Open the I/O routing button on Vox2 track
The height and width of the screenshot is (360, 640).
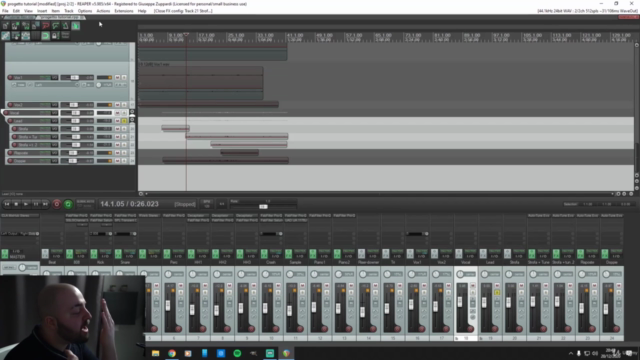click(x=54, y=105)
